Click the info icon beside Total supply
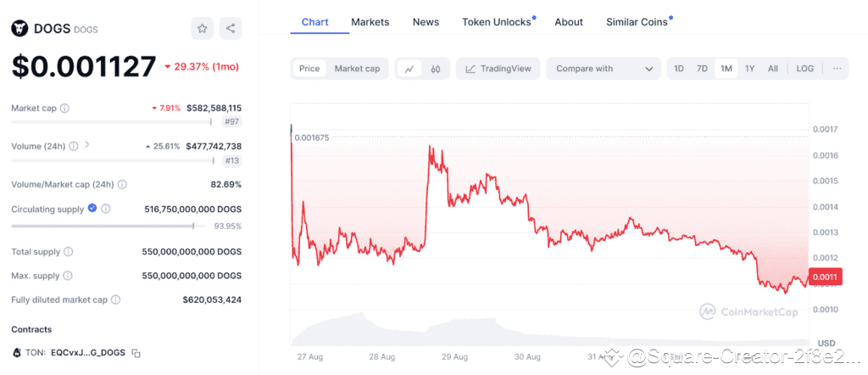 tap(69, 252)
